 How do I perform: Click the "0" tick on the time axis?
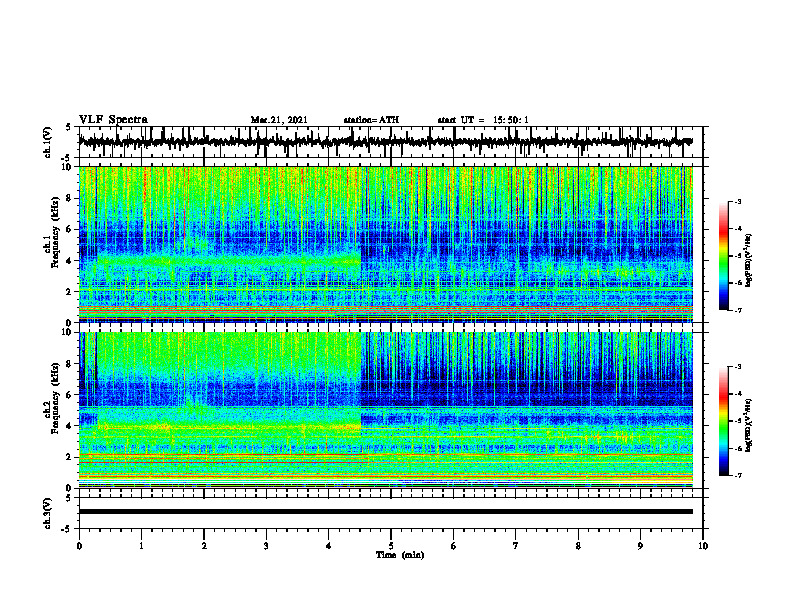pyautogui.click(x=79, y=546)
